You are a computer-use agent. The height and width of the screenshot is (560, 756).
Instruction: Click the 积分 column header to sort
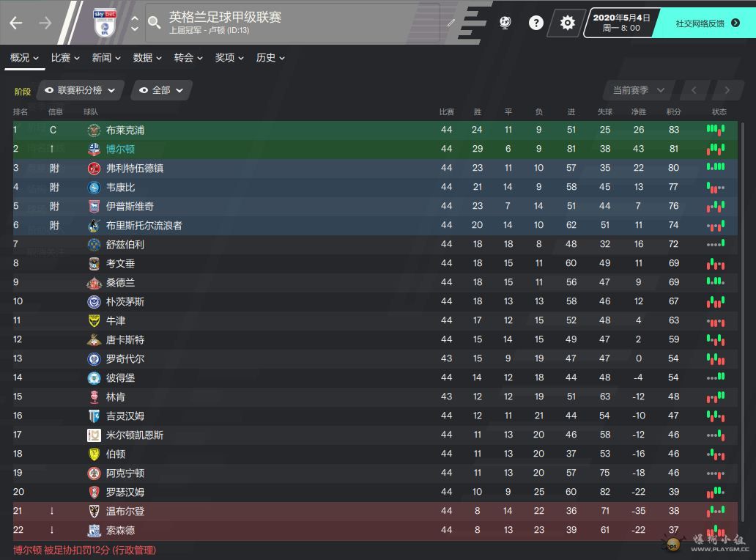[673, 112]
